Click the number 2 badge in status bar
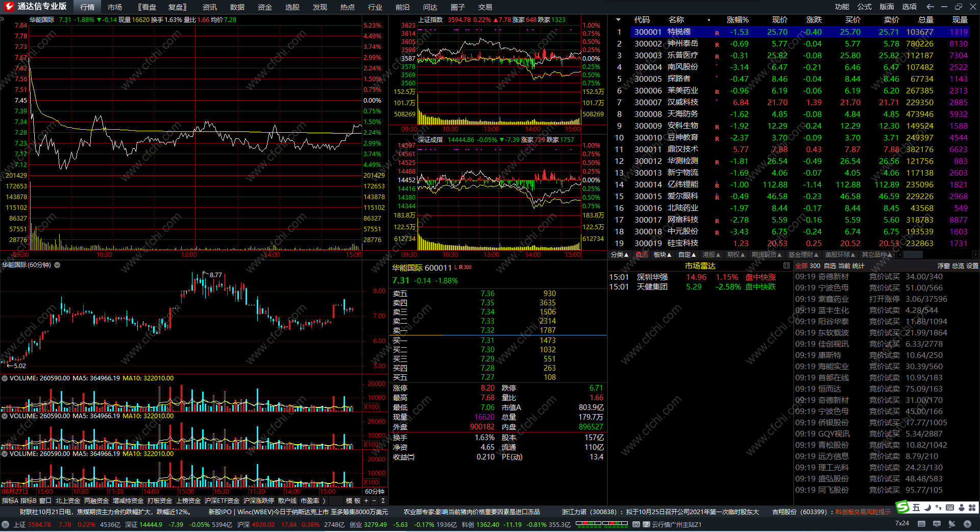 (x=646, y=524)
